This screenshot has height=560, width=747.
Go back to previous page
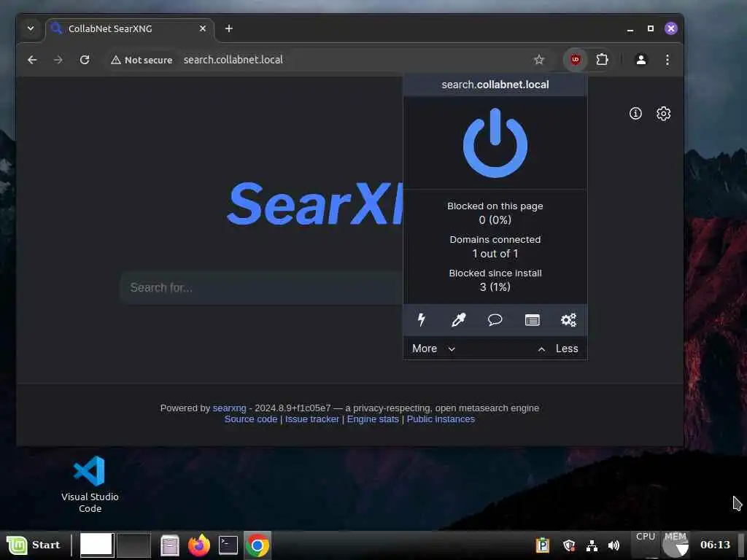pos(32,60)
